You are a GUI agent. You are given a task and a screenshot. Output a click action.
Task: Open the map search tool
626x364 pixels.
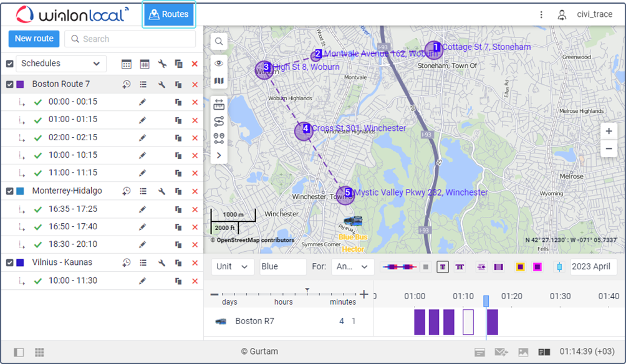pos(219,42)
